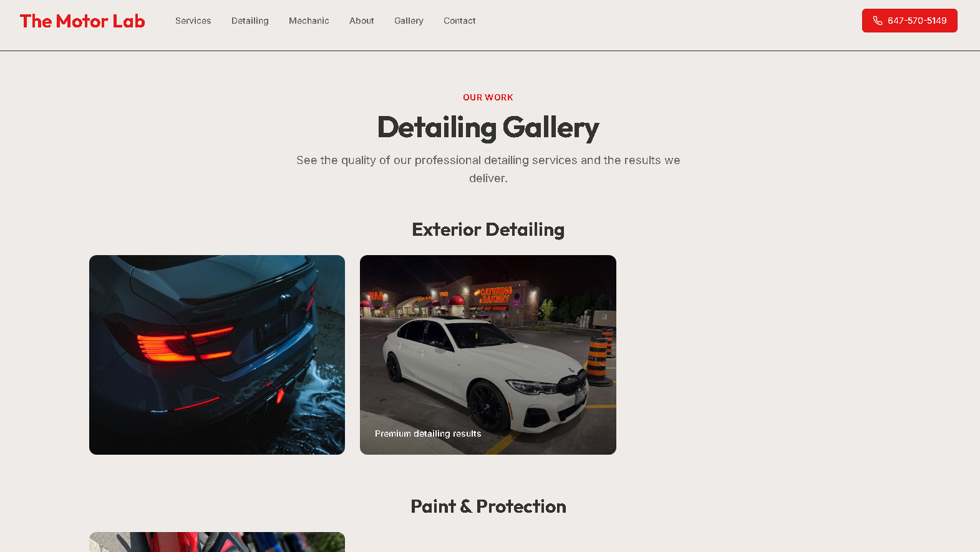Click the Paint & Protection section heading
The image size is (980, 552).
[488, 506]
